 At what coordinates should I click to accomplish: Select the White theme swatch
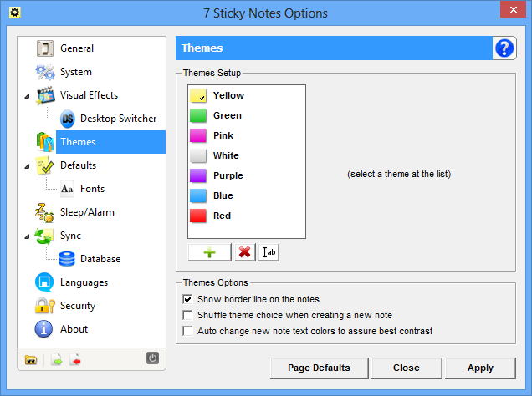198,155
